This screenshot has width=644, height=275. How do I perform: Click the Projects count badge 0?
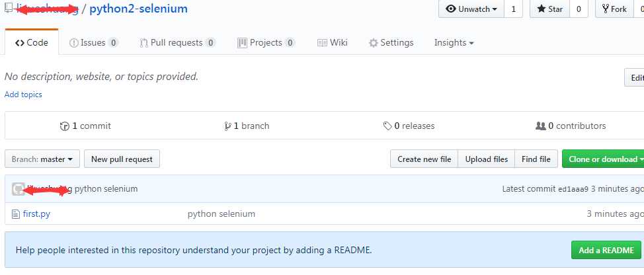coord(290,43)
